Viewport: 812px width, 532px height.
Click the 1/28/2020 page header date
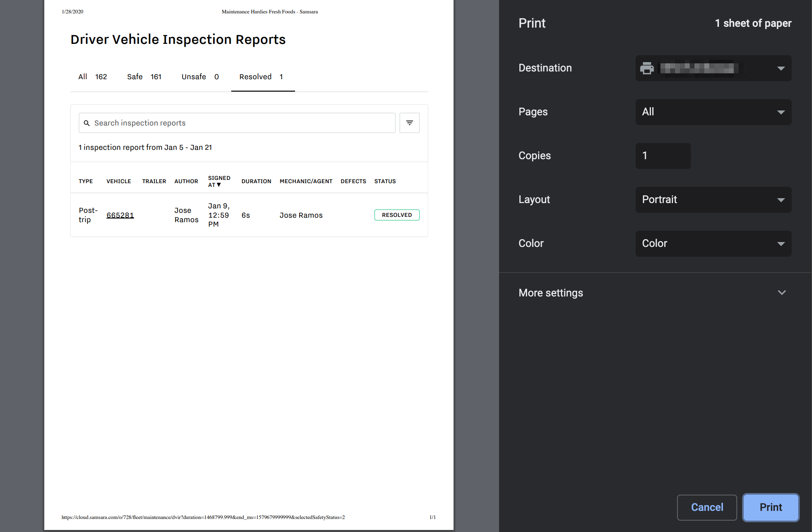pyautogui.click(x=72, y=12)
